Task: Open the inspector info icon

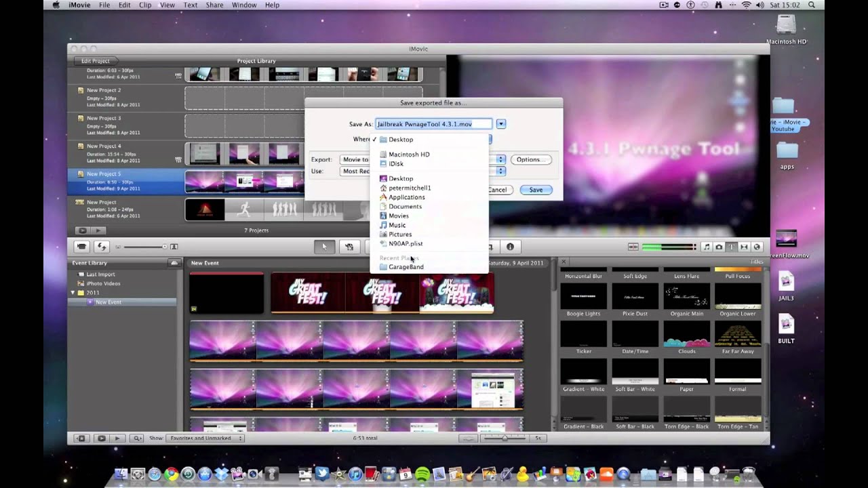Action: [x=510, y=247]
